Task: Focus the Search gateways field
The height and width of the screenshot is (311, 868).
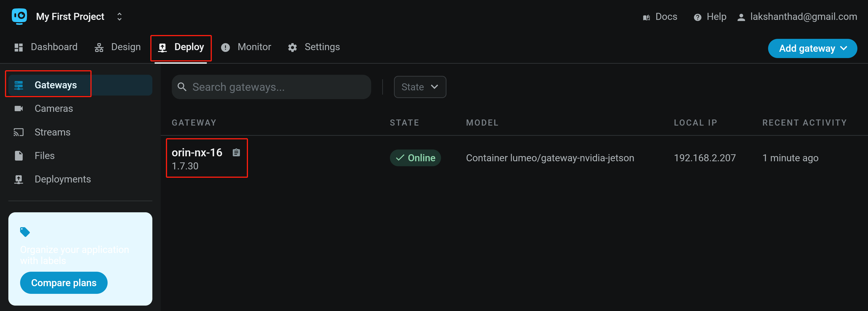Action: 271,87
